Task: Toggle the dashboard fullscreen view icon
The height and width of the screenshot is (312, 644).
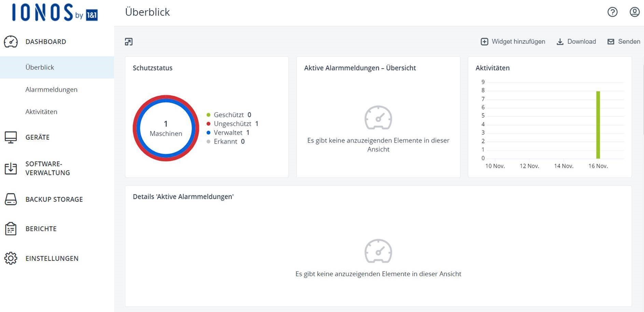Action: pos(129,42)
